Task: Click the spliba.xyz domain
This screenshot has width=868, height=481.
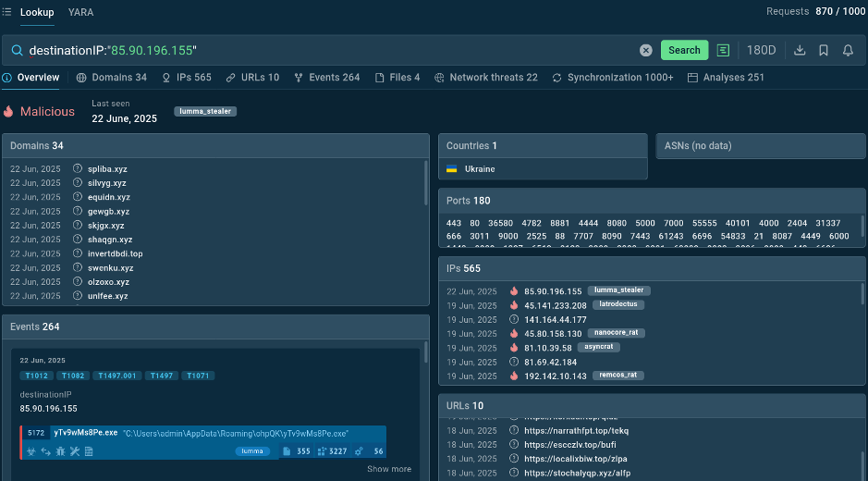Action: click(x=107, y=169)
